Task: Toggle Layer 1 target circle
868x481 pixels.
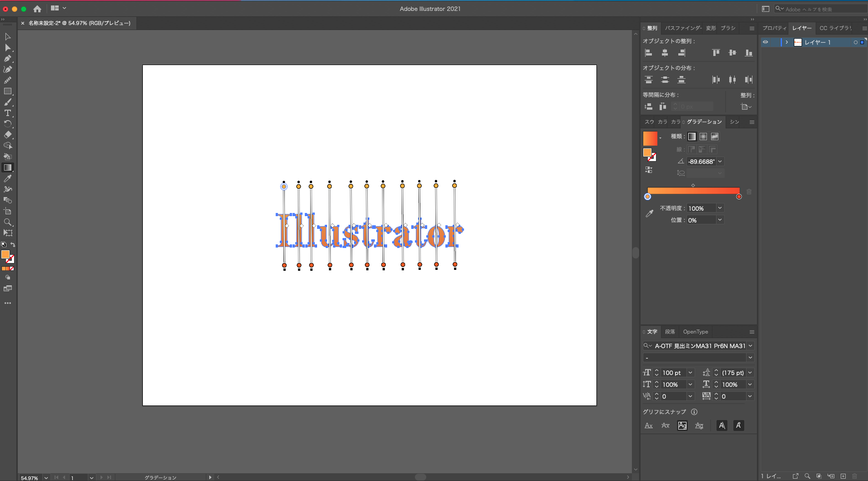Action: (856, 42)
